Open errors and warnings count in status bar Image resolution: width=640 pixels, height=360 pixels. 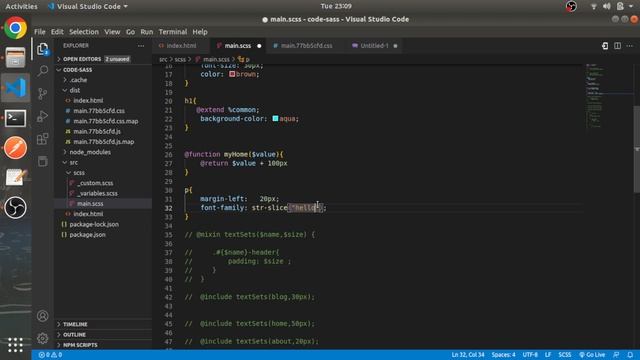50,355
